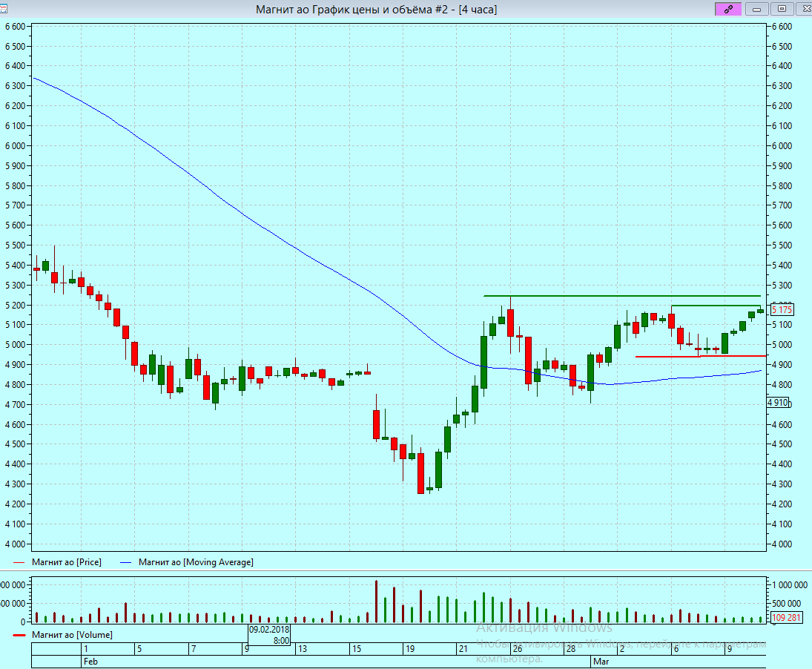Click the lowest red candle near 4 250
Viewport: 812px width, 669px height.
pos(420,473)
